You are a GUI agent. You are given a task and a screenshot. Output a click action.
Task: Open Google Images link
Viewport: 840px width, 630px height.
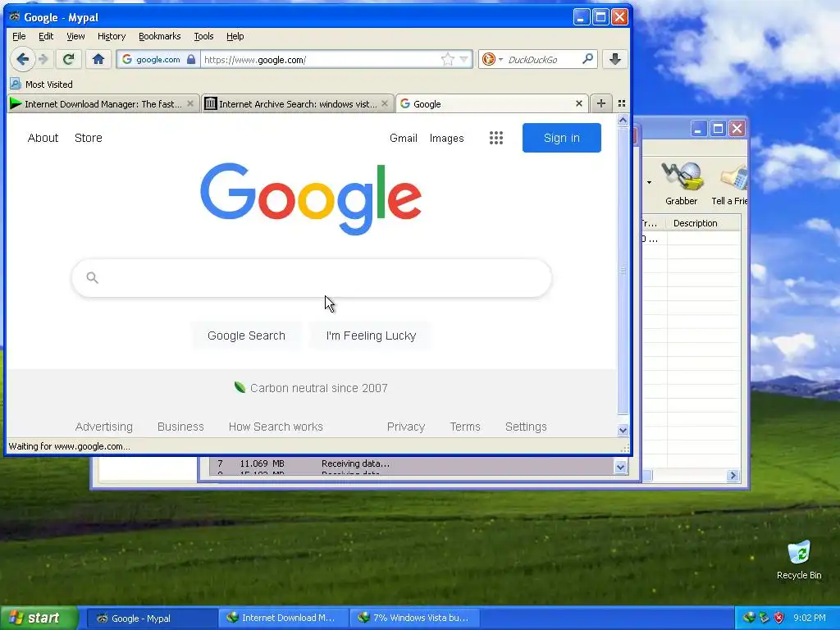point(447,138)
